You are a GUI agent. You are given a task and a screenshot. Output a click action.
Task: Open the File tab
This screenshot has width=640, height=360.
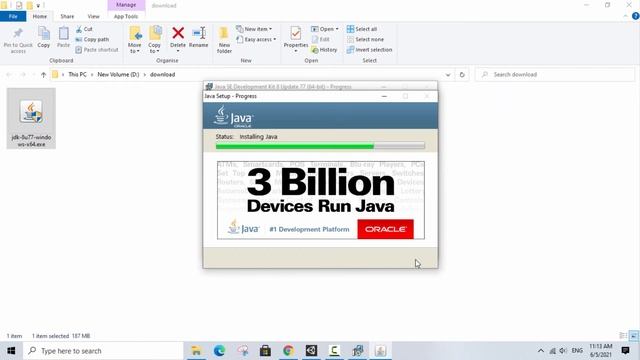(13, 16)
